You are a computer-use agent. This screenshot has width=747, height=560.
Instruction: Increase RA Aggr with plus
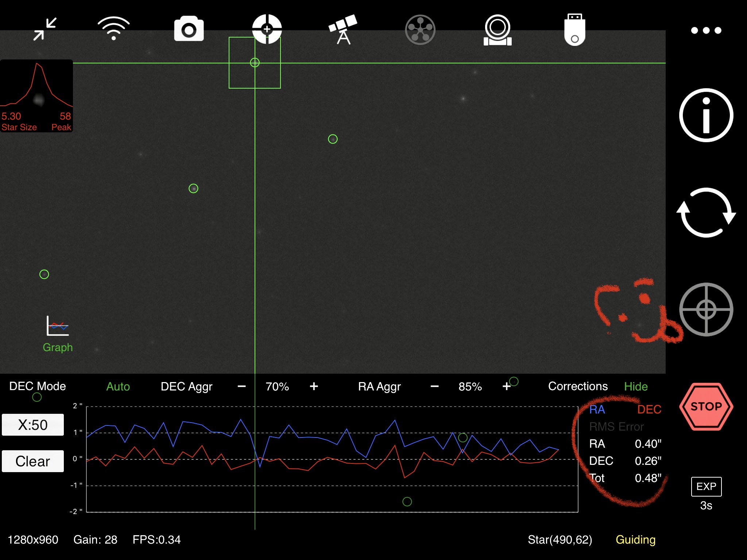pos(507,386)
